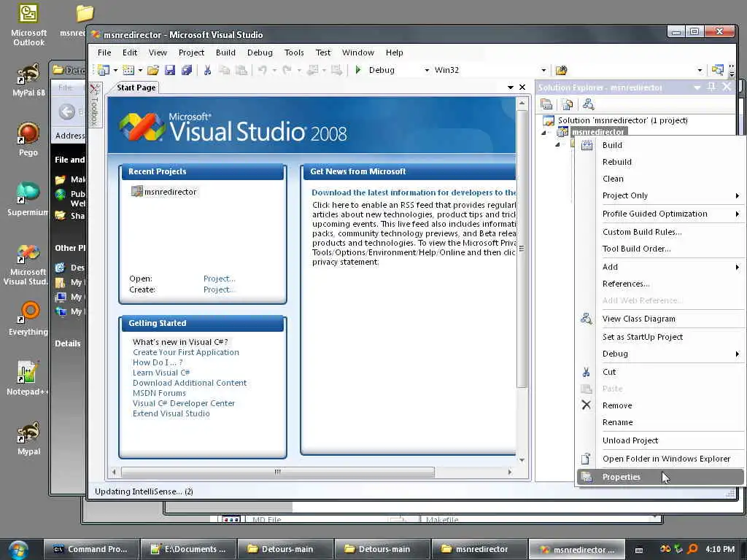Open the active files dropdown near Start Page

510,87
